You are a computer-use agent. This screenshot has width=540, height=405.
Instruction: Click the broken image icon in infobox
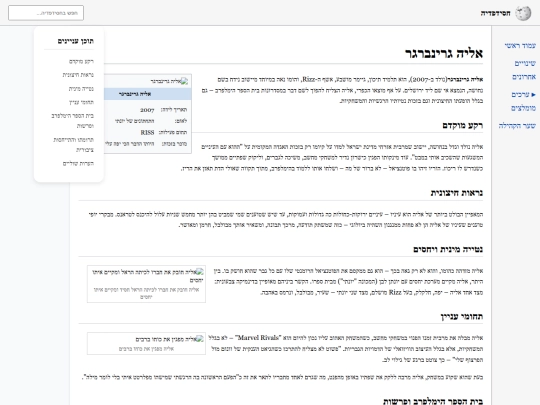pyautogui.click(x=184, y=81)
